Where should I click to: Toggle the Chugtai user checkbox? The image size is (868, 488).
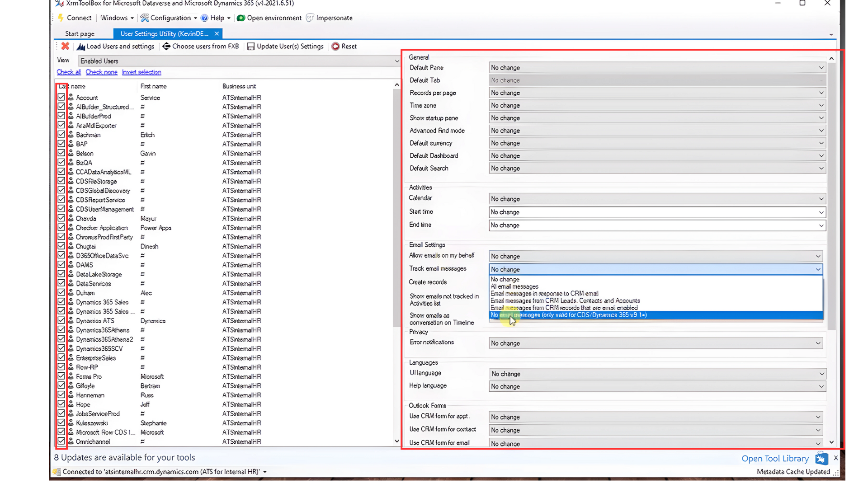click(61, 246)
